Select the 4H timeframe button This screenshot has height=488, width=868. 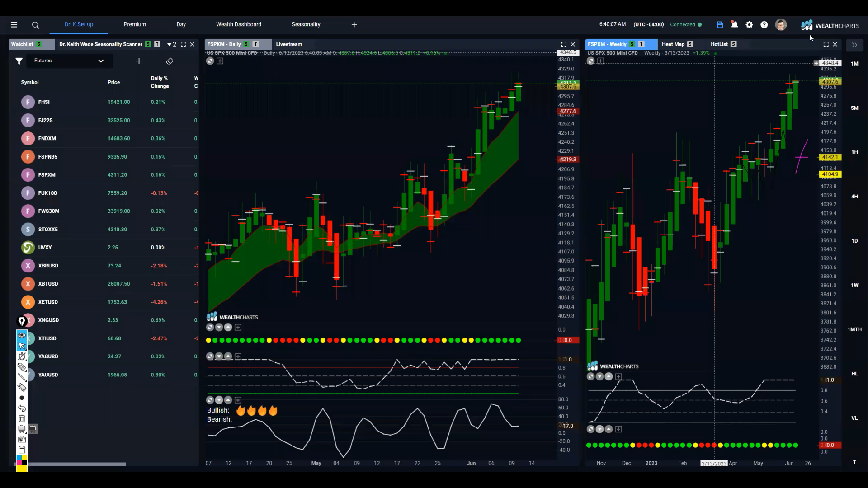854,197
